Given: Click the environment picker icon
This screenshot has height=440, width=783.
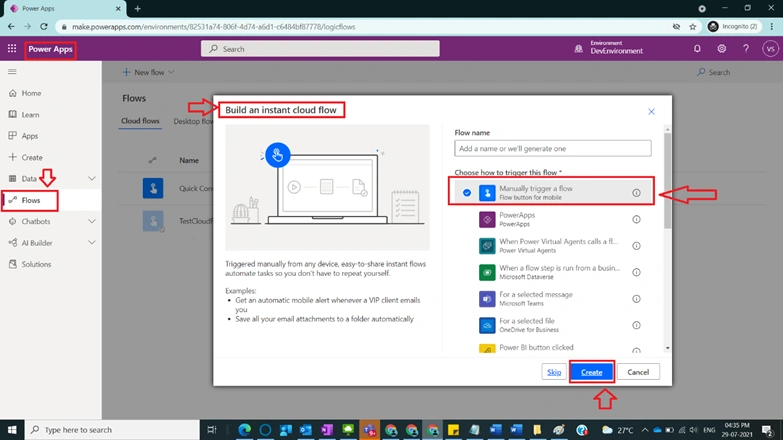Looking at the screenshot, I should [578, 49].
